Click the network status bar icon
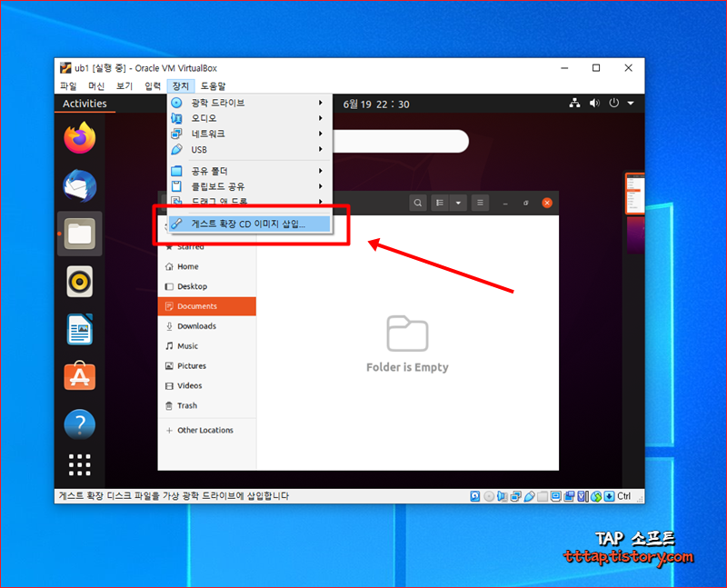The height and width of the screenshot is (588, 727). click(x=515, y=496)
